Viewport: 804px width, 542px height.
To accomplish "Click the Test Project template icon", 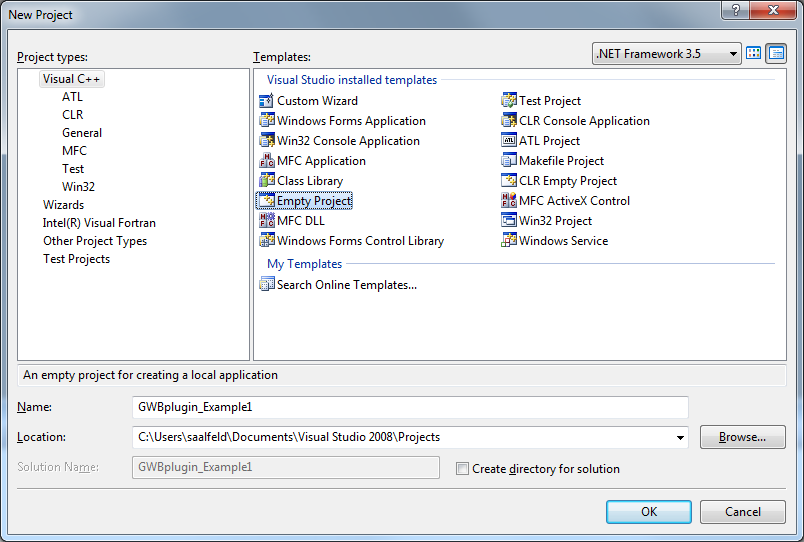I will (x=509, y=101).
